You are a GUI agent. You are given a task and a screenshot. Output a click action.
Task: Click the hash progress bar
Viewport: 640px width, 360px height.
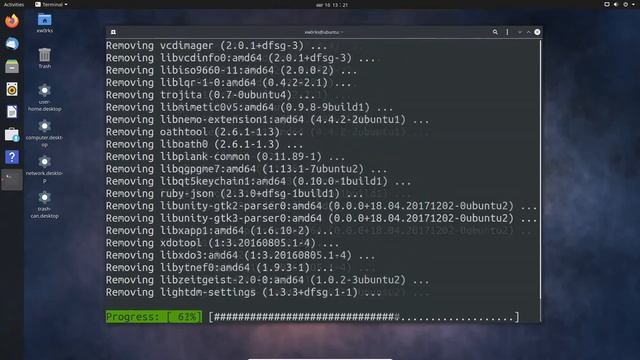(364, 317)
